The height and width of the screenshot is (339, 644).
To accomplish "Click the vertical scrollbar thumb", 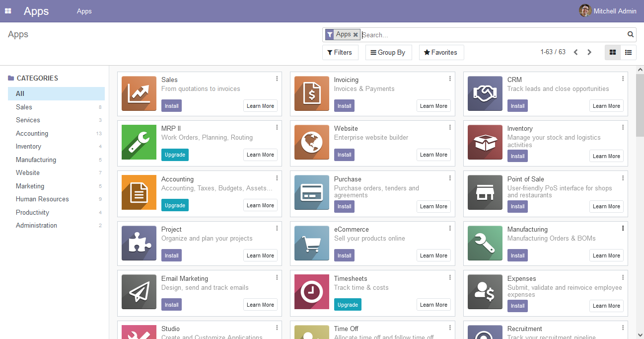I will (640, 105).
